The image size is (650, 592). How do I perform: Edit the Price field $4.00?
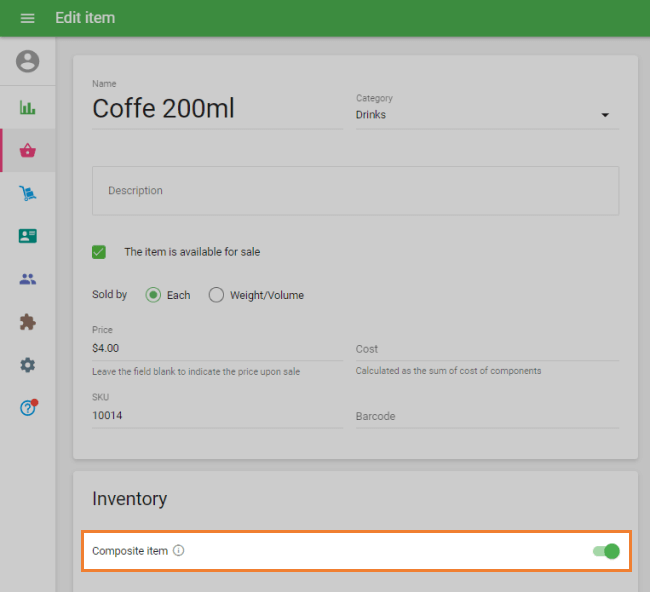click(217, 348)
